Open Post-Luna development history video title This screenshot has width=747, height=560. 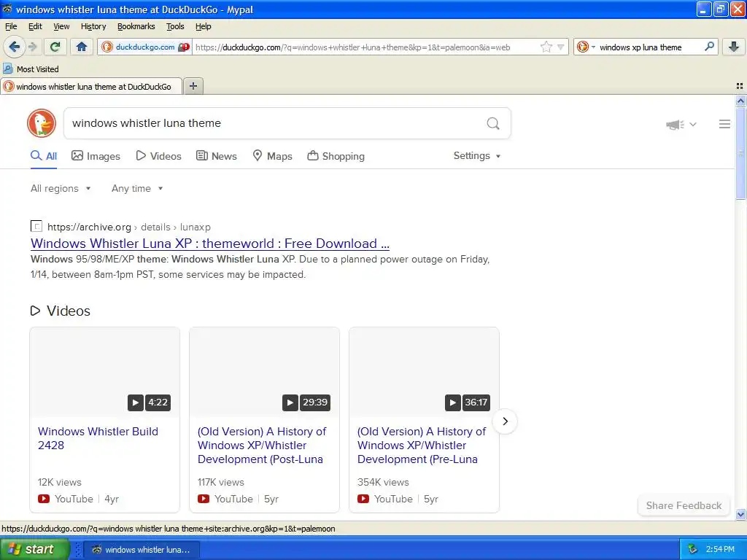[x=262, y=446]
